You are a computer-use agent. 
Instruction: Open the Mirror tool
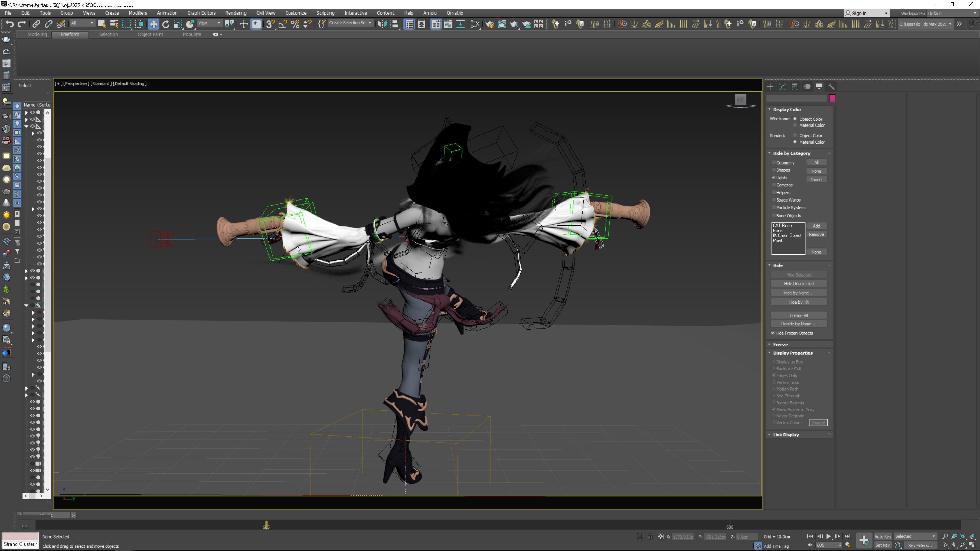(x=382, y=24)
